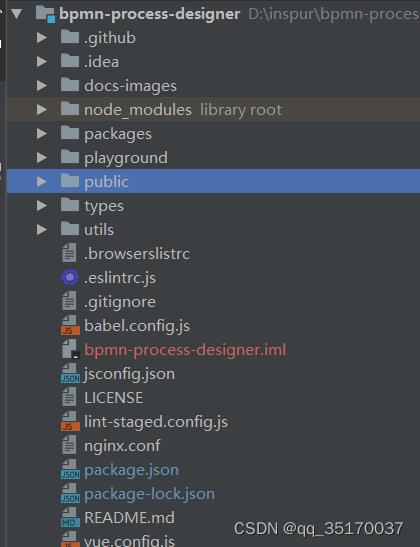Select the lint-staged.config.js file name
The width and height of the screenshot is (420, 547).
coord(156,422)
